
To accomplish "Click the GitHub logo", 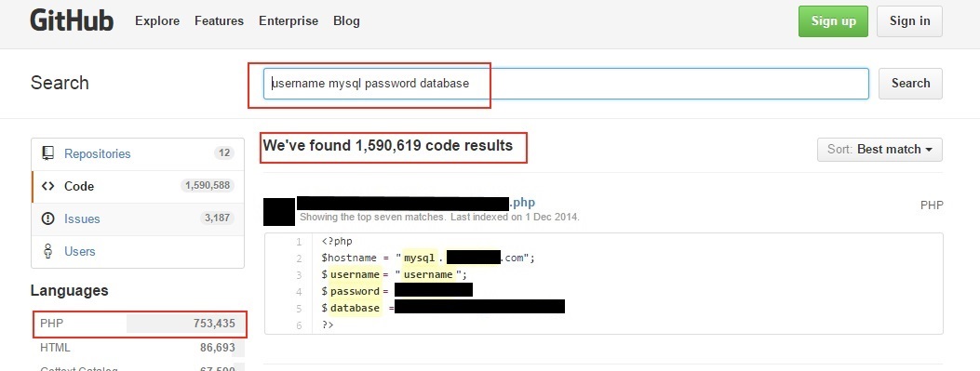I will (x=72, y=20).
